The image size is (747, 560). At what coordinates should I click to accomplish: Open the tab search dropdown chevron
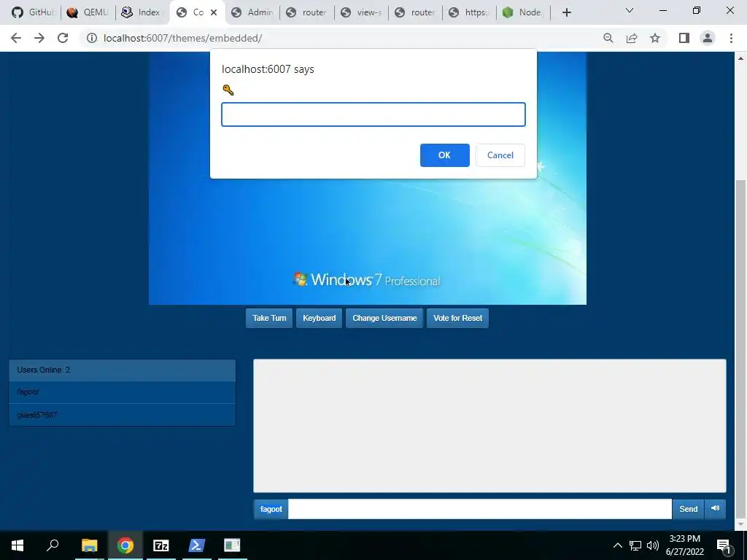point(630,10)
